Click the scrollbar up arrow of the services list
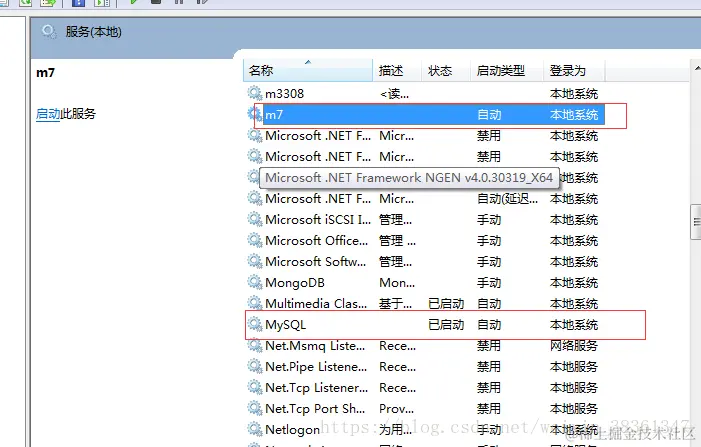This screenshot has width=701, height=447. [x=697, y=68]
